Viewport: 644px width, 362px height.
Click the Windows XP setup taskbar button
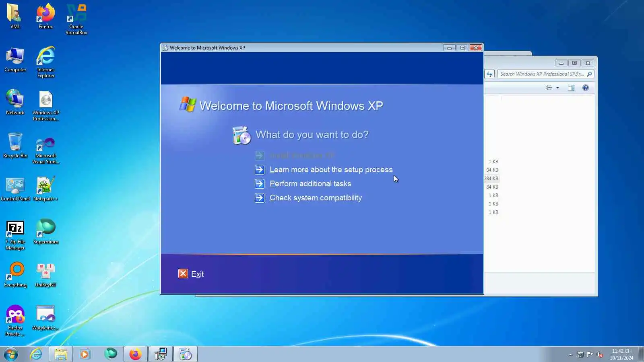tap(186, 354)
